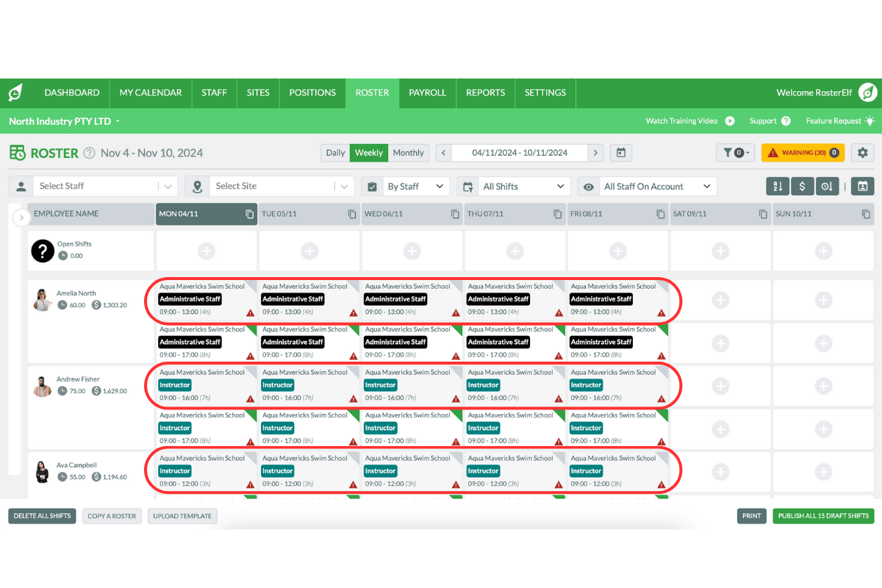Click Upload Template button
This screenshot has height=588, width=882.
pyautogui.click(x=182, y=516)
